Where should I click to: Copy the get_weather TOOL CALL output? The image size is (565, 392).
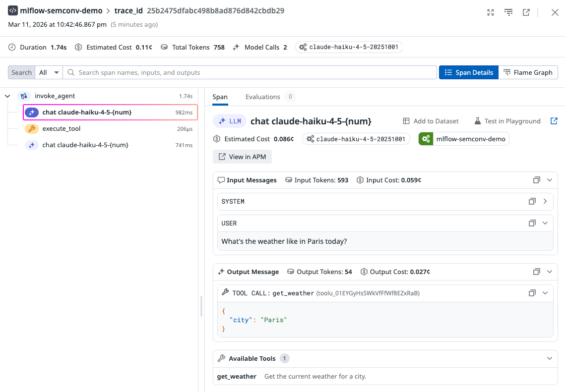pyautogui.click(x=532, y=293)
